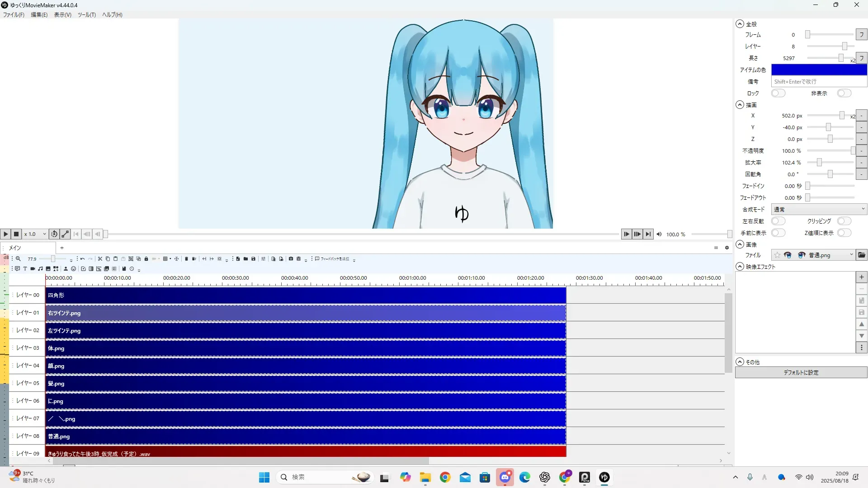Click the デフォルトに設定 button
868x488 pixels.
coord(801,373)
